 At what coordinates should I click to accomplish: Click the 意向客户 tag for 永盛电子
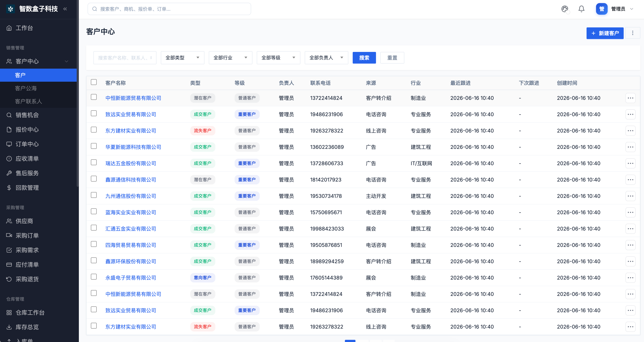click(202, 278)
